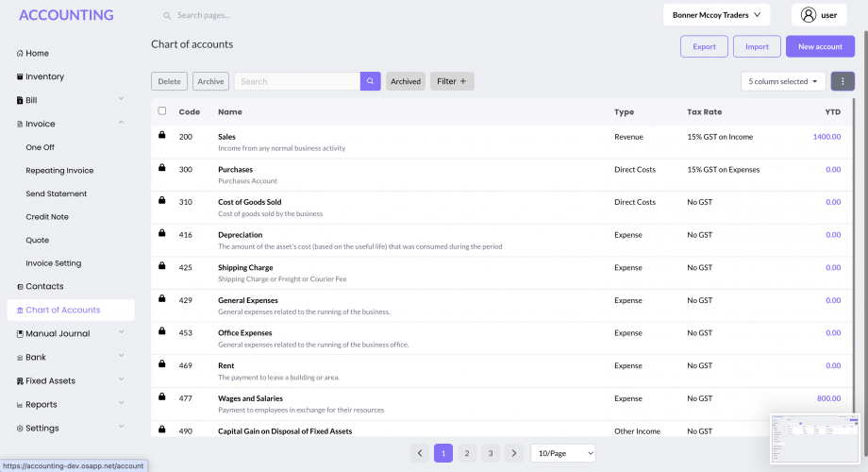Open the three-dot more options button
This screenshot has width=868, height=472.
843,81
